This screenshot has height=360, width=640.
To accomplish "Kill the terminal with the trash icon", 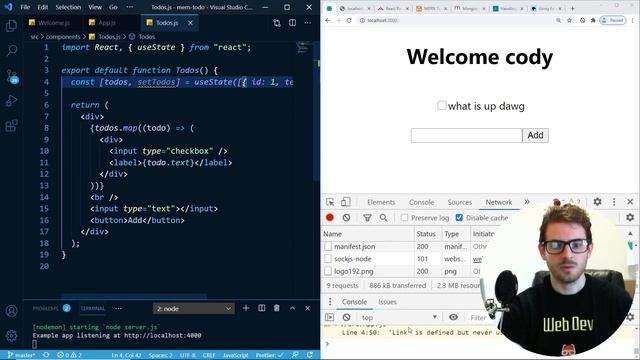I will [277, 308].
